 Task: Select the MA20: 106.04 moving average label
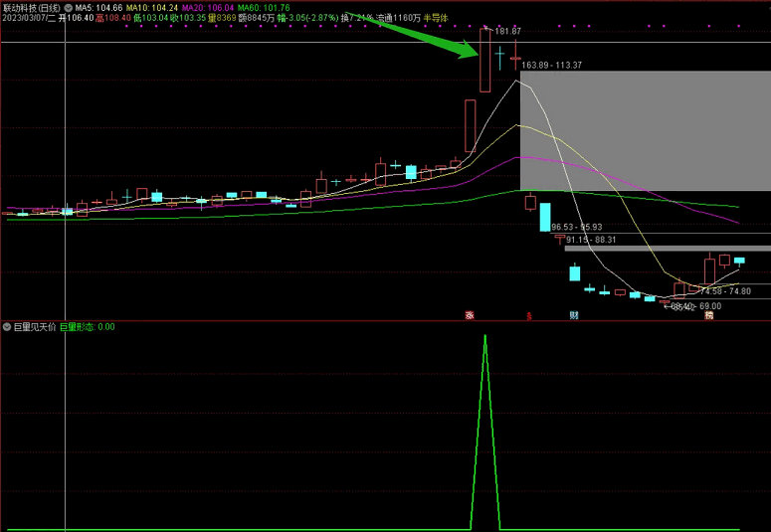208,8
